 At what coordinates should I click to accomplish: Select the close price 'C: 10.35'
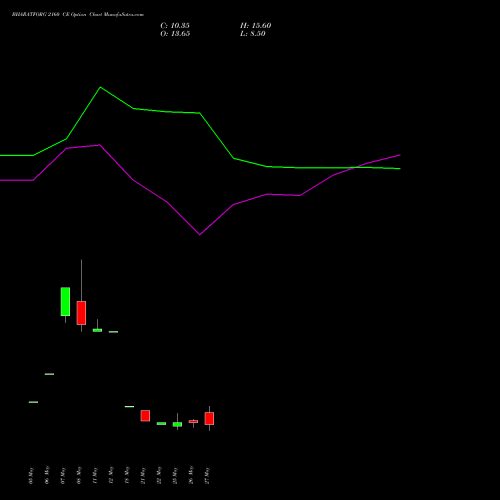click(x=175, y=26)
